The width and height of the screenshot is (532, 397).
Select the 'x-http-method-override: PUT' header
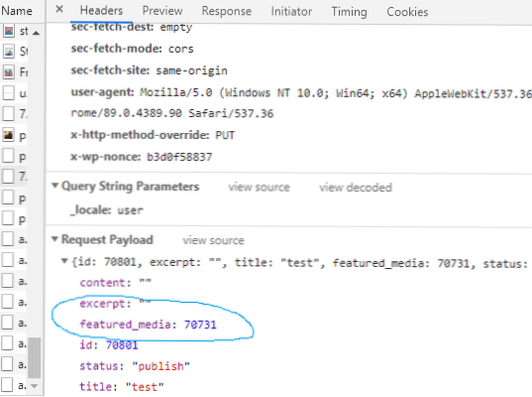pos(153,135)
